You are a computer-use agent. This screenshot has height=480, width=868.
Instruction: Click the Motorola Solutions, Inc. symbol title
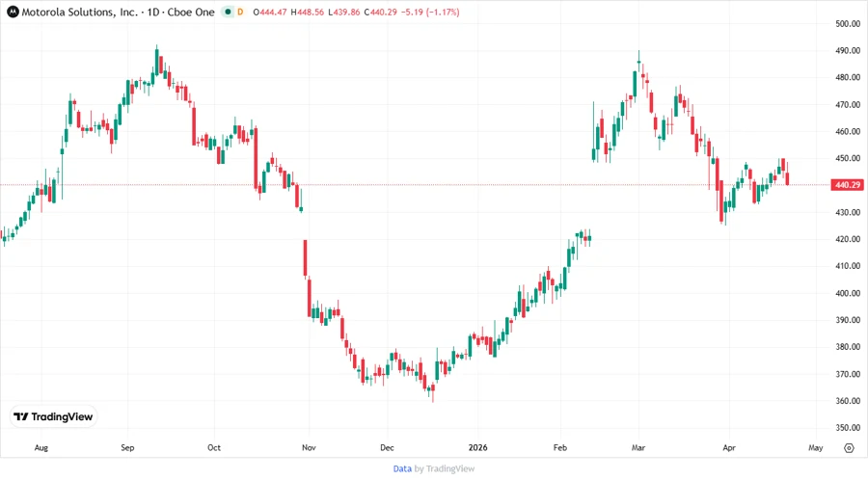(x=80, y=13)
